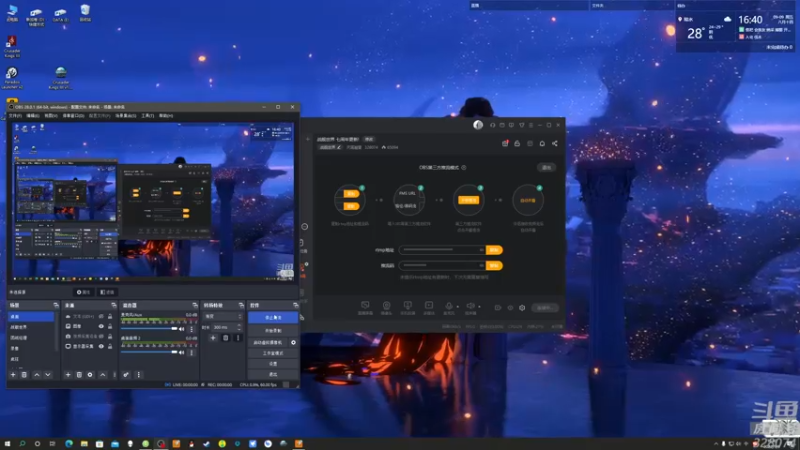Open the File menu in OBS
800x450 pixels.
[x=15, y=116]
